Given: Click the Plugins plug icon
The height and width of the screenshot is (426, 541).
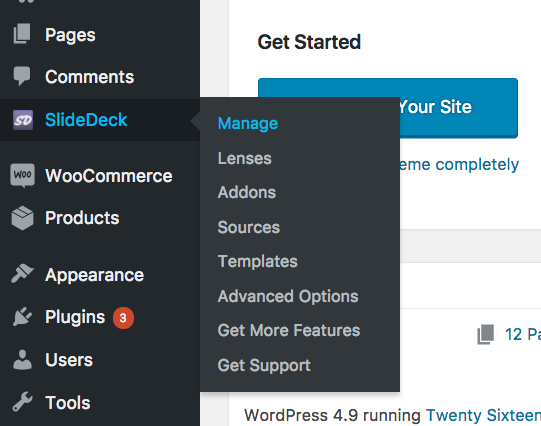Looking at the screenshot, I should click(22, 316).
